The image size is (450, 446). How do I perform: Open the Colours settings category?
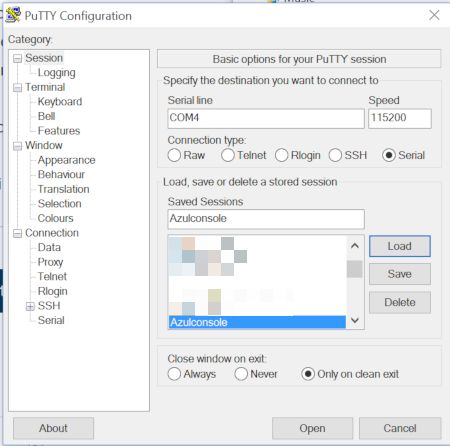click(x=56, y=218)
